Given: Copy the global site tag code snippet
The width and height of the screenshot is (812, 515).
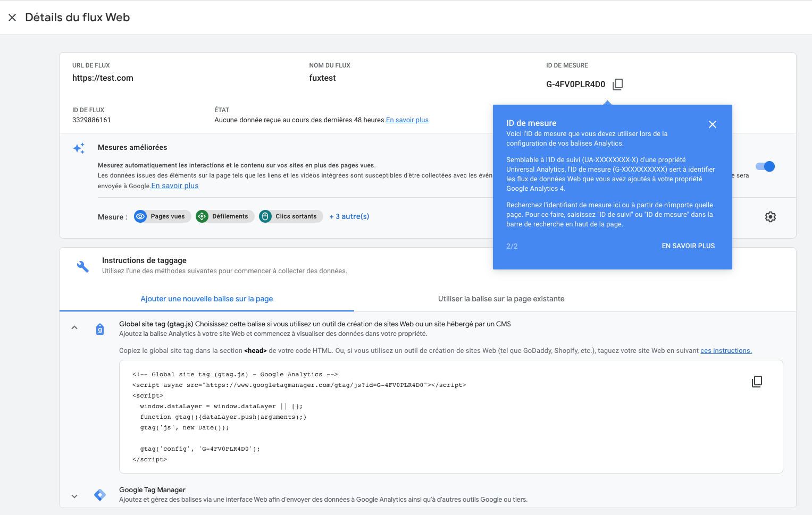Looking at the screenshot, I should pyautogui.click(x=757, y=382).
